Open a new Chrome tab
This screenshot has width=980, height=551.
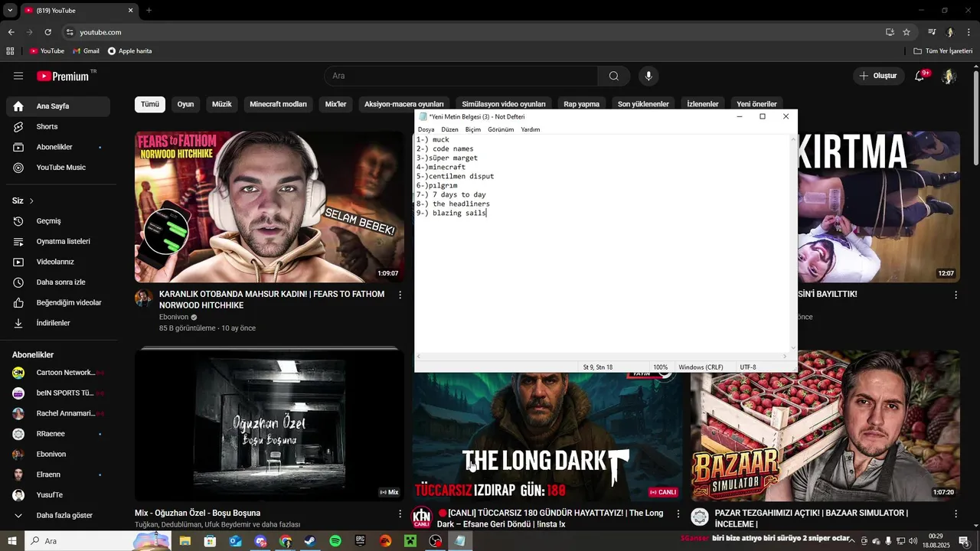click(149, 11)
